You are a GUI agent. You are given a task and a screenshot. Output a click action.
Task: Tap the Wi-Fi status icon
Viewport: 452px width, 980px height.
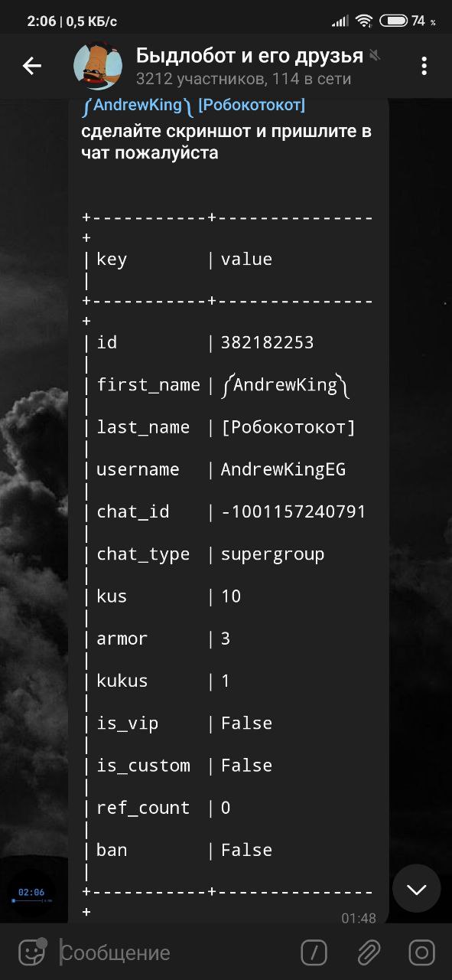[x=364, y=21]
